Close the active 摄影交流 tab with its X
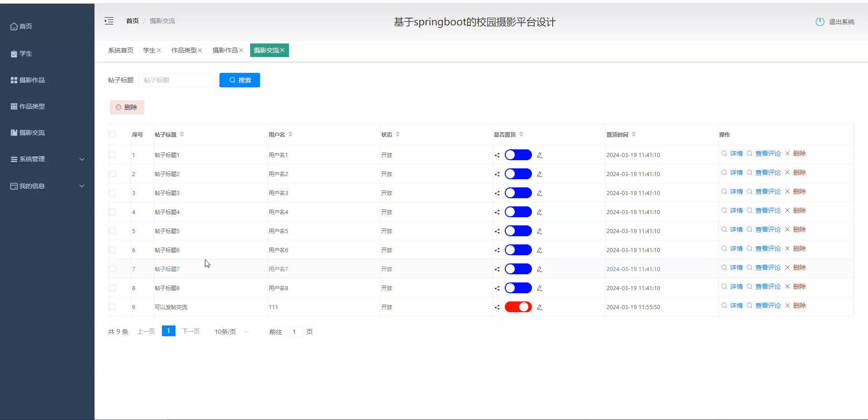The height and width of the screenshot is (420, 868). click(x=282, y=50)
